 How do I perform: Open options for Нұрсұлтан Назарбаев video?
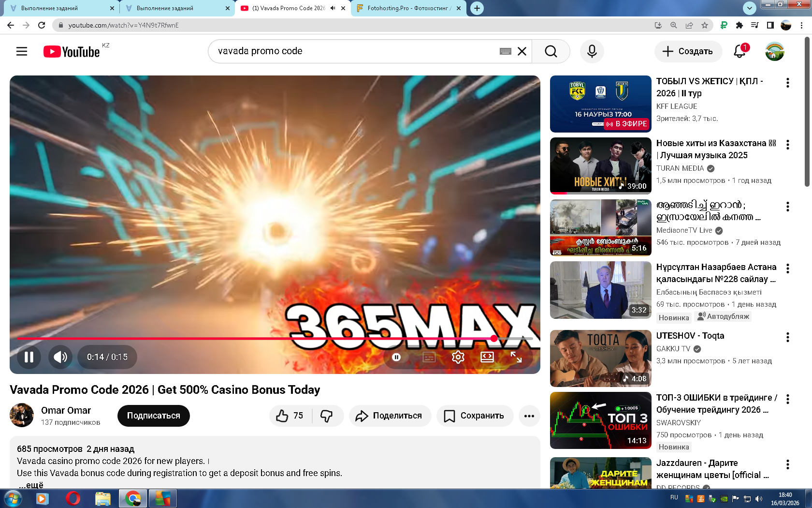pyautogui.click(x=788, y=269)
